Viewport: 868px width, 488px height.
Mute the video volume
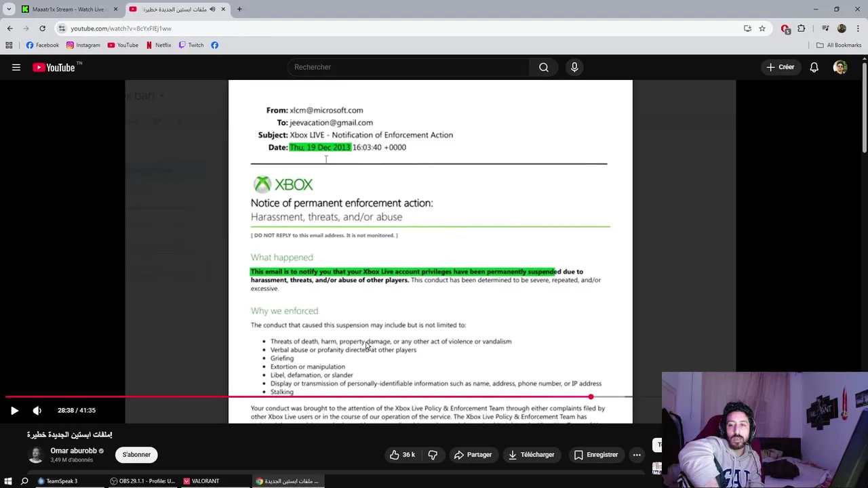[x=37, y=410]
